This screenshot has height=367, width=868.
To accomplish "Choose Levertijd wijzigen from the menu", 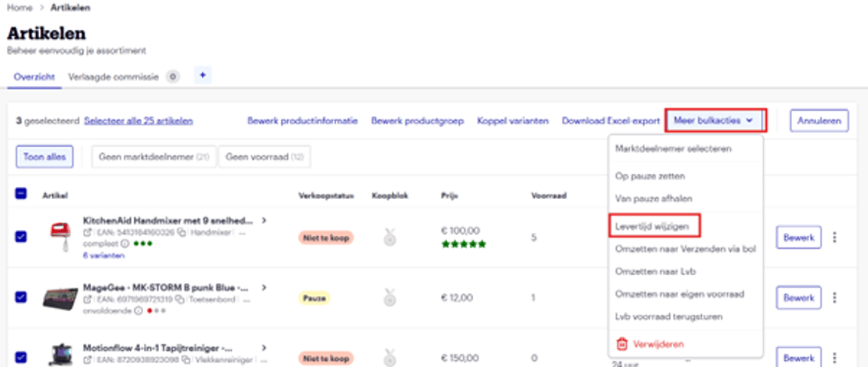I will pos(654,225).
